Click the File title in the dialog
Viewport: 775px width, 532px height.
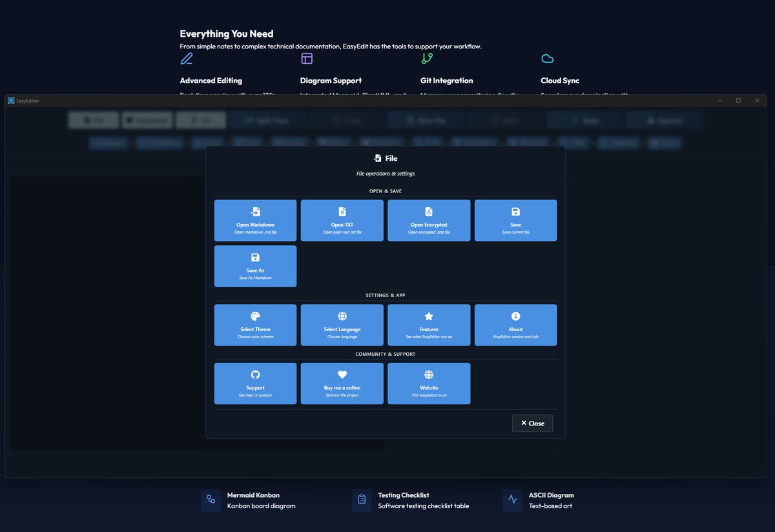[x=391, y=158]
